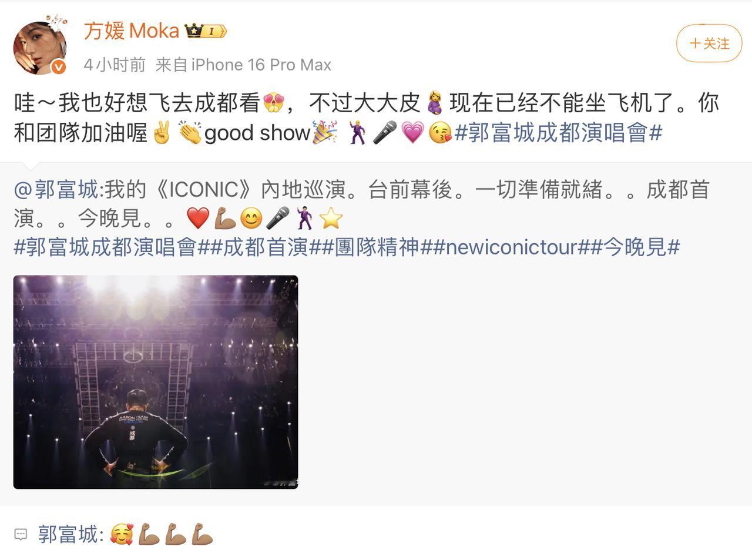Viewport: 752px width, 560px height.
Task: Open the #團隊精神# hashtag
Action: coord(377,247)
